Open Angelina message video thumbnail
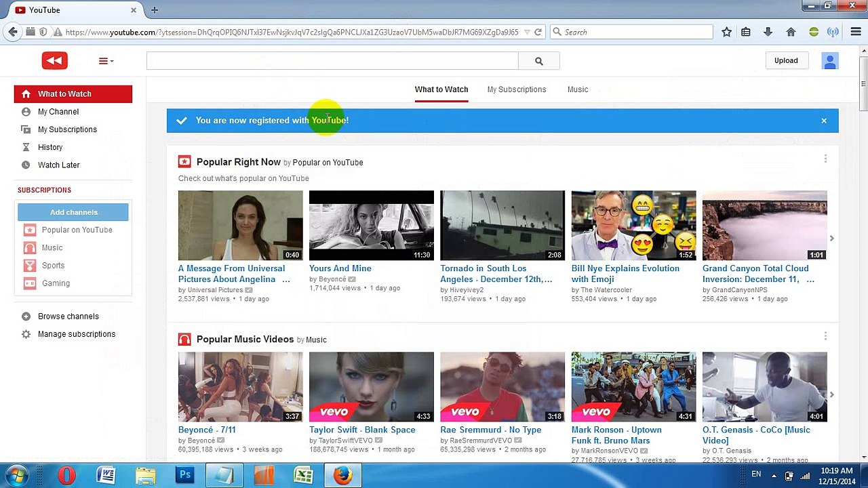 (241, 225)
